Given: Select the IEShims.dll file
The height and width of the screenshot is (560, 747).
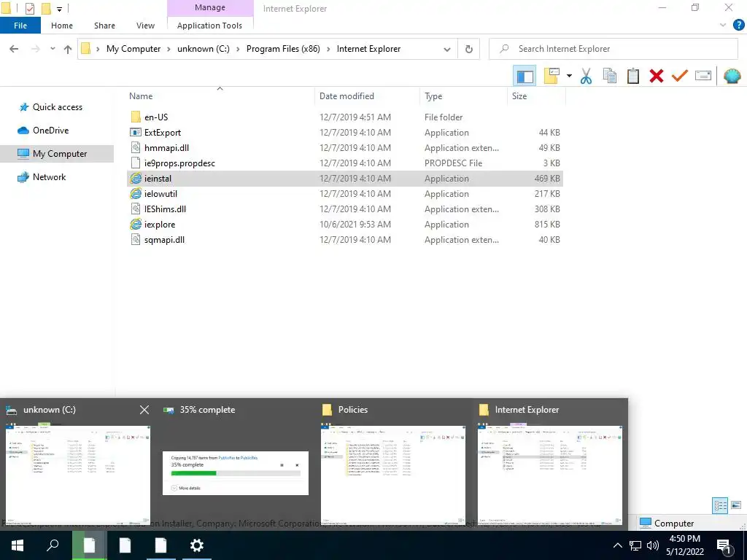Looking at the screenshot, I should point(345,209).
